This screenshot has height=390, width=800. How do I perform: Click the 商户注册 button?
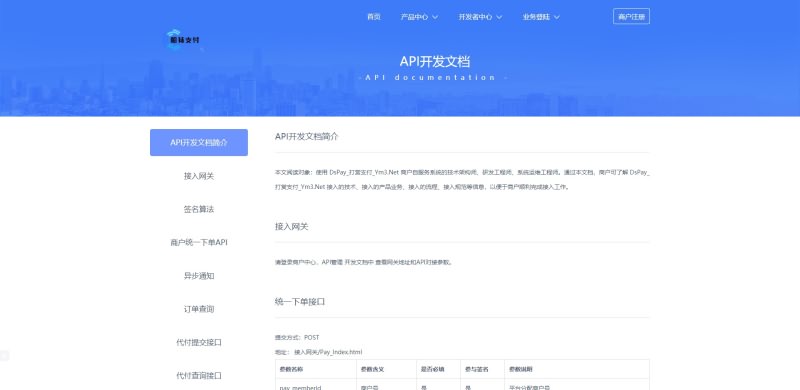(x=631, y=16)
